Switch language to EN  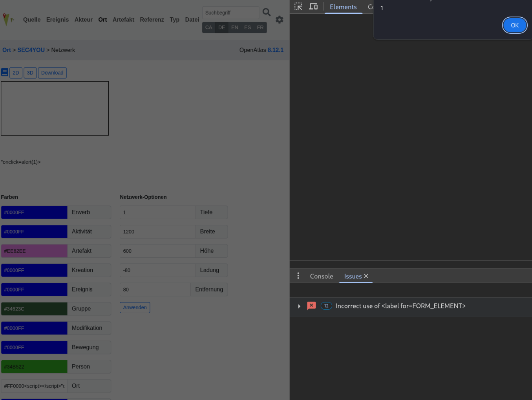click(x=234, y=28)
